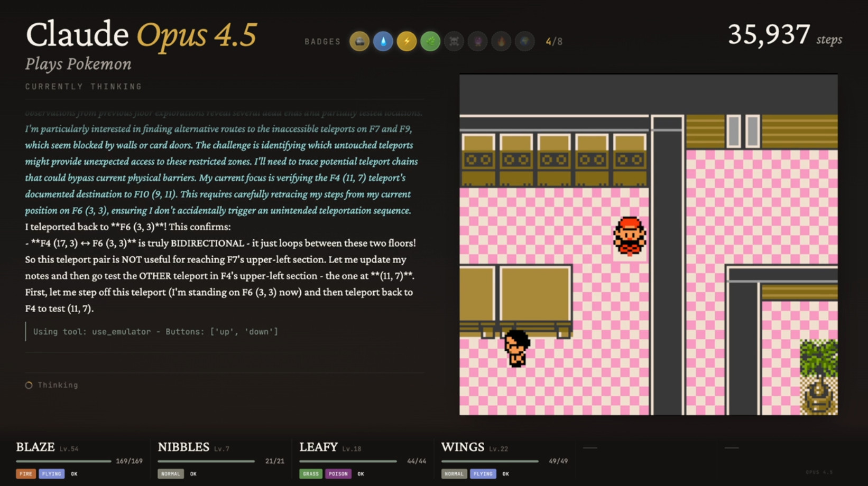This screenshot has height=486, width=868.
Task: Click the red-capped player character sprite
Action: pos(630,236)
